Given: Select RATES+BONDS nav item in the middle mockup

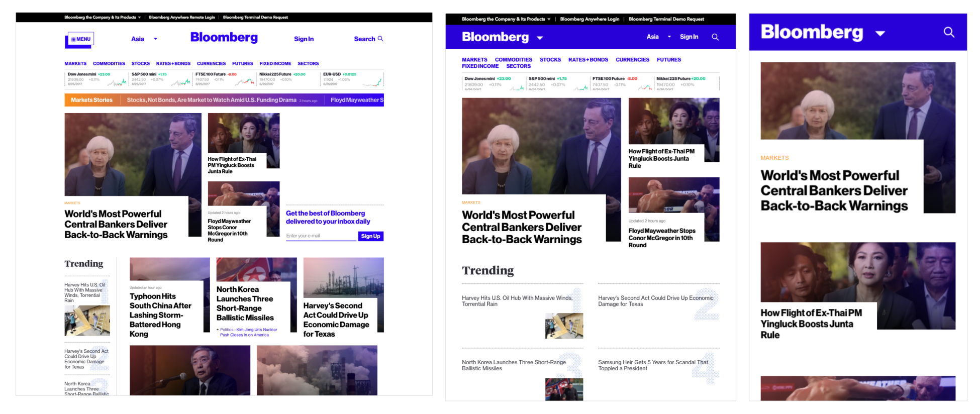Looking at the screenshot, I should 588,60.
